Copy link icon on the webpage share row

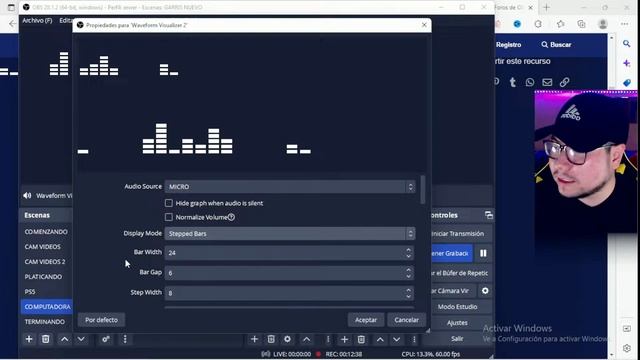tap(564, 82)
